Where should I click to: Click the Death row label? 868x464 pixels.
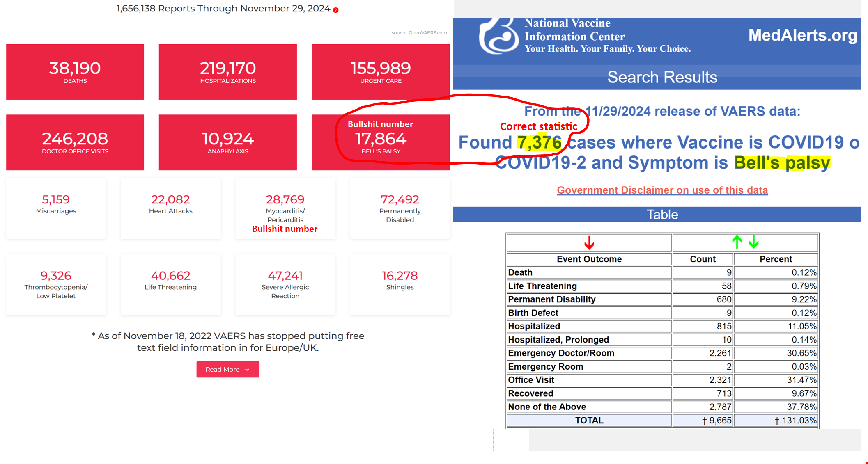click(x=520, y=272)
